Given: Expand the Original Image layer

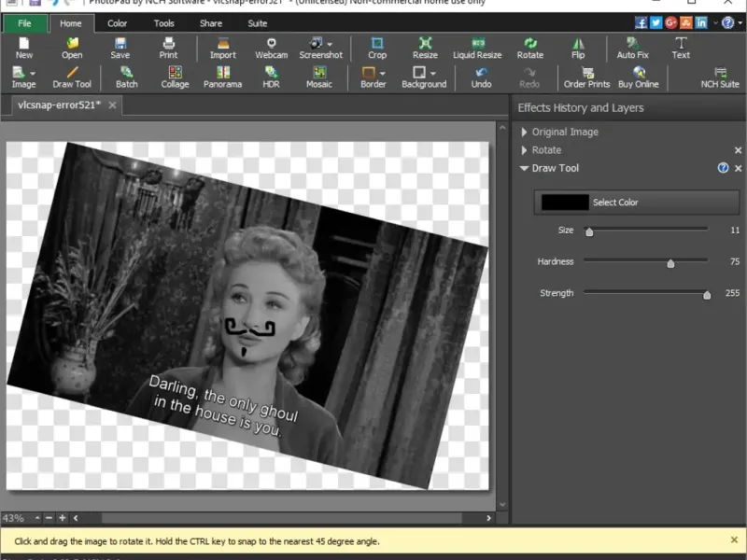Looking at the screenshot, I should click(x=525, y=133).
